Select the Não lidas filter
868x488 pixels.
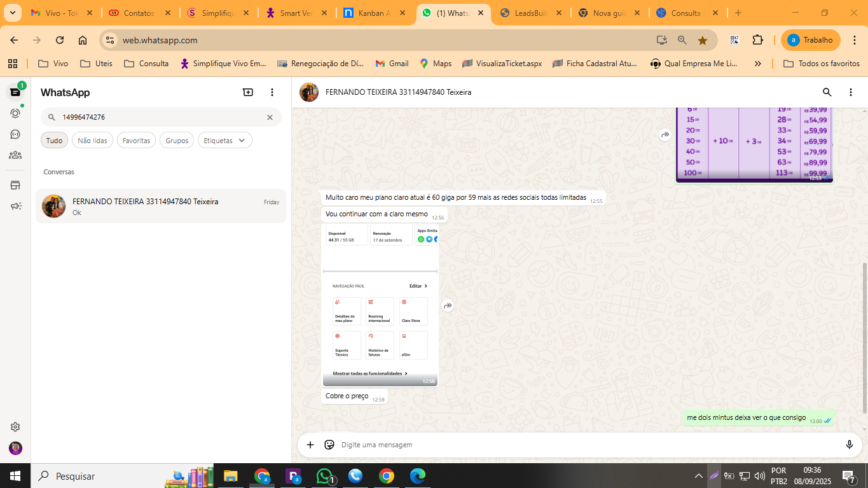click(93, 141)
